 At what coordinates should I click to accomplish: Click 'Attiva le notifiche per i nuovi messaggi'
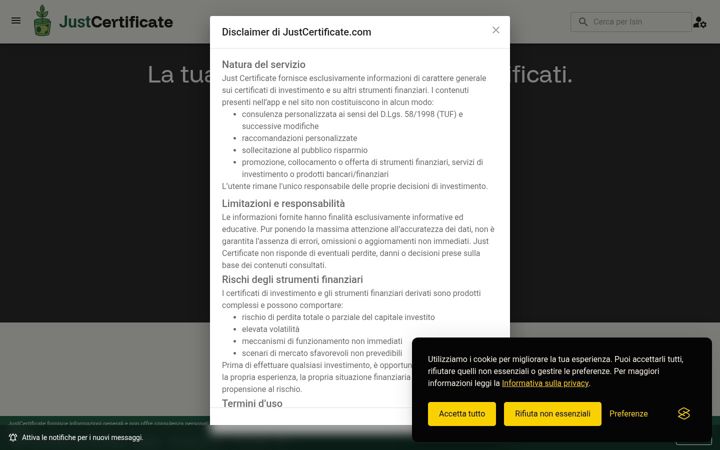[82, 438]
